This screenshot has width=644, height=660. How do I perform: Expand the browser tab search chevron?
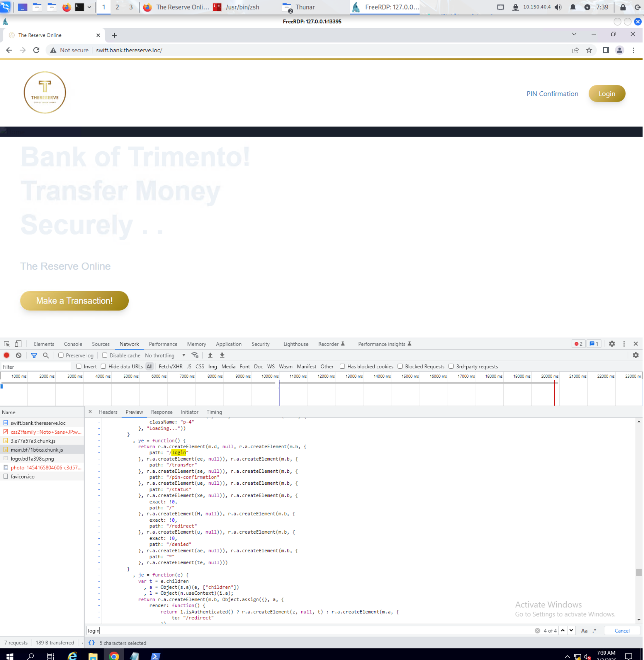pos(574,34)
